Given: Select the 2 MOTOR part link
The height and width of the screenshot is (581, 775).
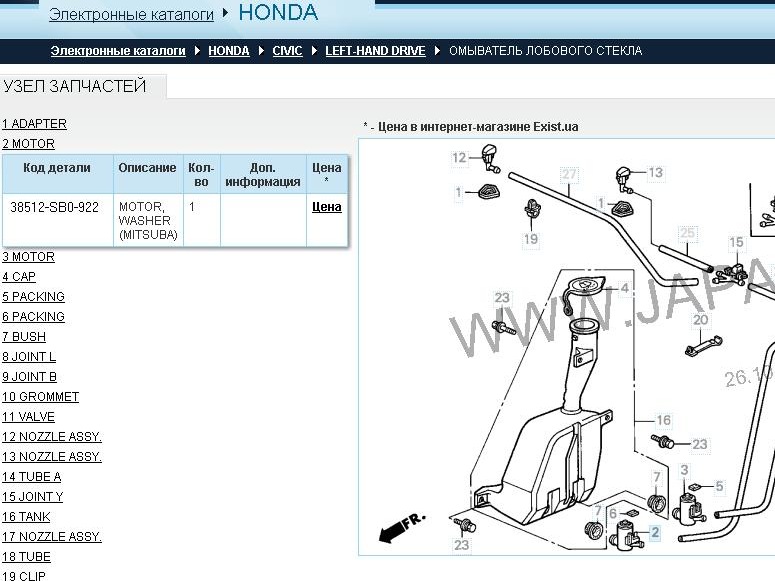Looking at the screenshot, I should [x=28, y=144].
